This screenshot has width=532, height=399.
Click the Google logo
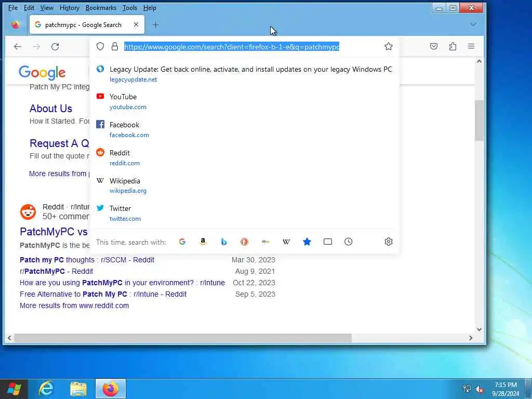pyautogui.click(x=42, y=73)
